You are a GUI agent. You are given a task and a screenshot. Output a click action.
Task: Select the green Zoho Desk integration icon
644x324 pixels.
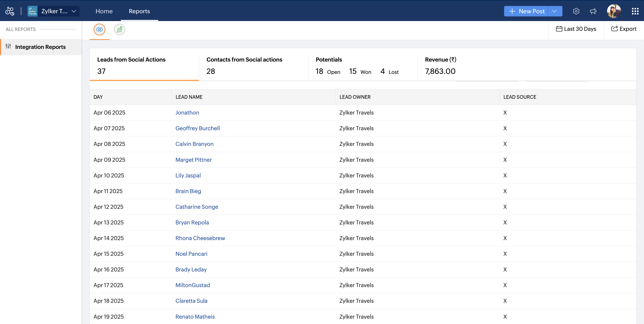point(120,30)
